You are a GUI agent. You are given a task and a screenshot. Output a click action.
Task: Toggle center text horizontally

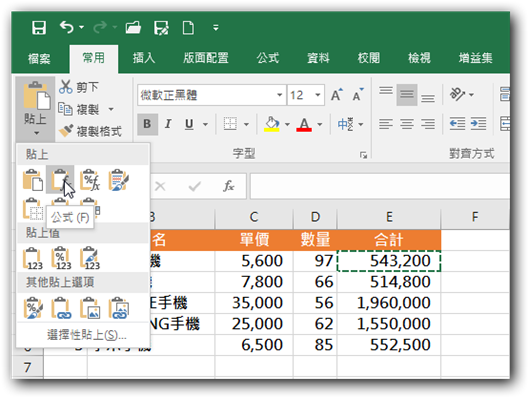pyautogui.click(x=407, y=124)
